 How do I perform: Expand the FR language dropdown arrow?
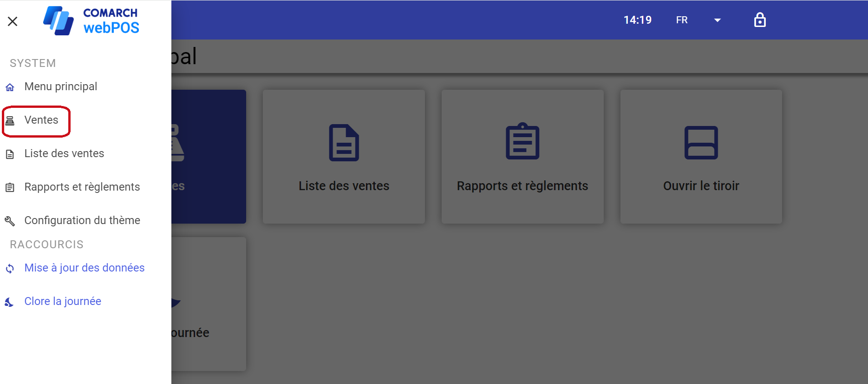coord(717,20)
